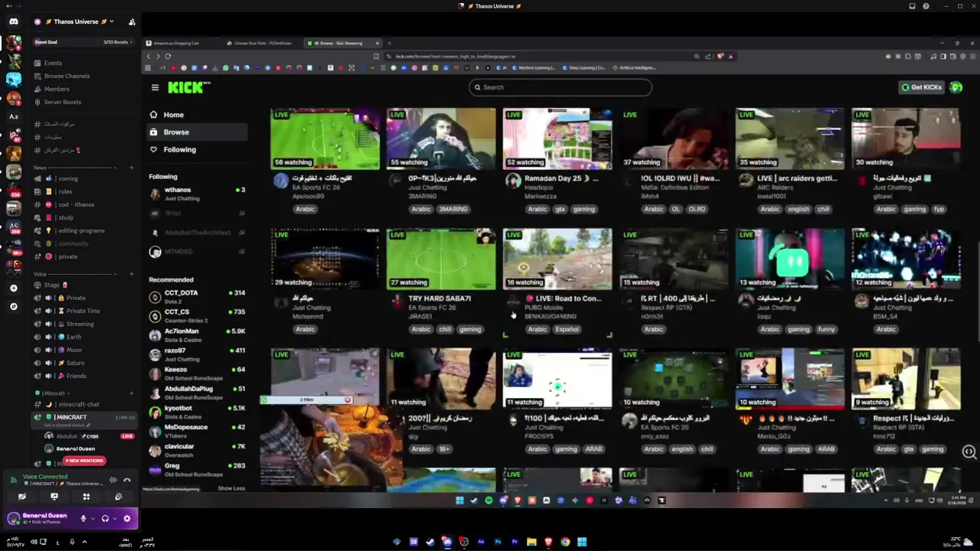Open CCT_DOTA recommended channel
The width and height of the screenshot is (980, 551).
(x=197, y=297)
